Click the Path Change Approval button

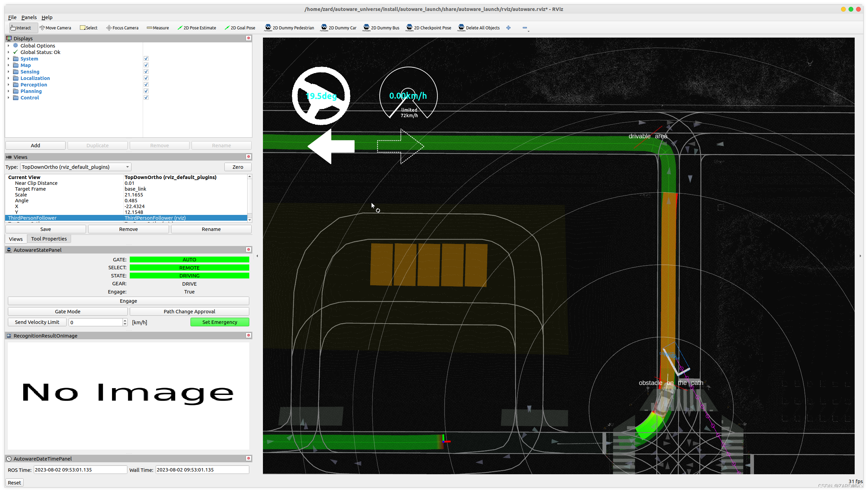click(x=189, y=311)
